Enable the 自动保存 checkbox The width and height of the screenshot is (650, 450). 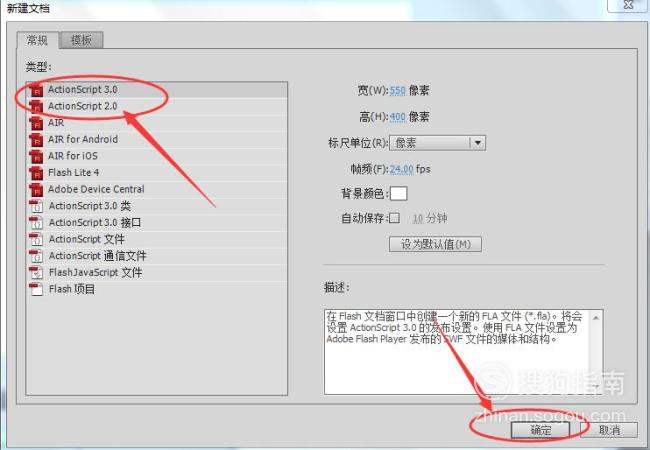point(395,218)
